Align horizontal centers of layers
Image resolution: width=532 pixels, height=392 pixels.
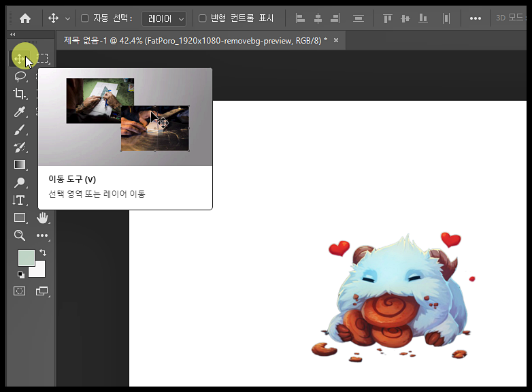click(x=318, y=18)
